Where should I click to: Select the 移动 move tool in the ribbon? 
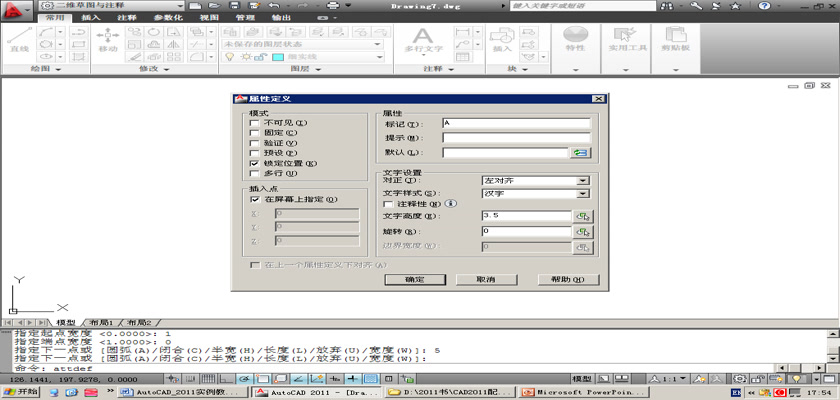[x=108, y=41]
